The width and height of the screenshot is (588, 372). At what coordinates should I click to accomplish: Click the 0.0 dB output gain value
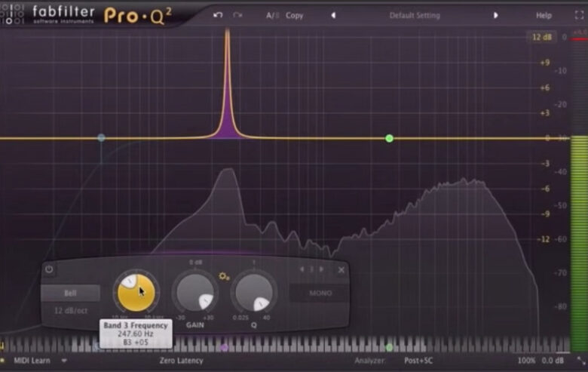(553, 361)
